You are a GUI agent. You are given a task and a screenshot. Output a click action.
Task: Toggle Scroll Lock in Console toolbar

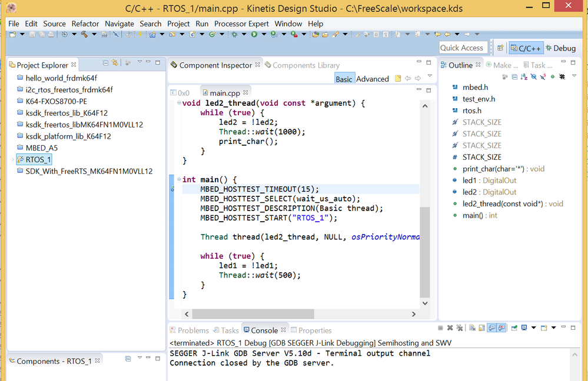pyautogui.click(x=481, y=328)
